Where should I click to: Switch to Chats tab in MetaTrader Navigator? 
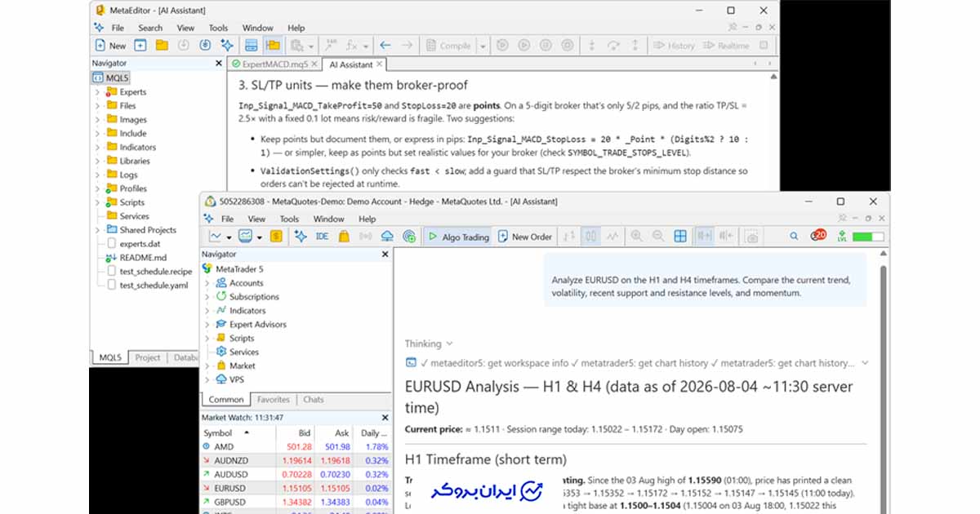pyautogui.click(x=314, y=400)
